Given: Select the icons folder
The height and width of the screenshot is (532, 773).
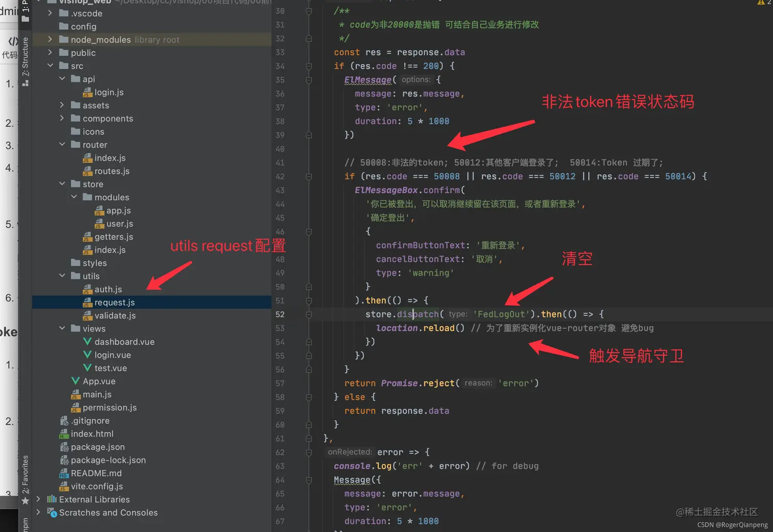Looking at the screenshot, I should coord(87,132).
